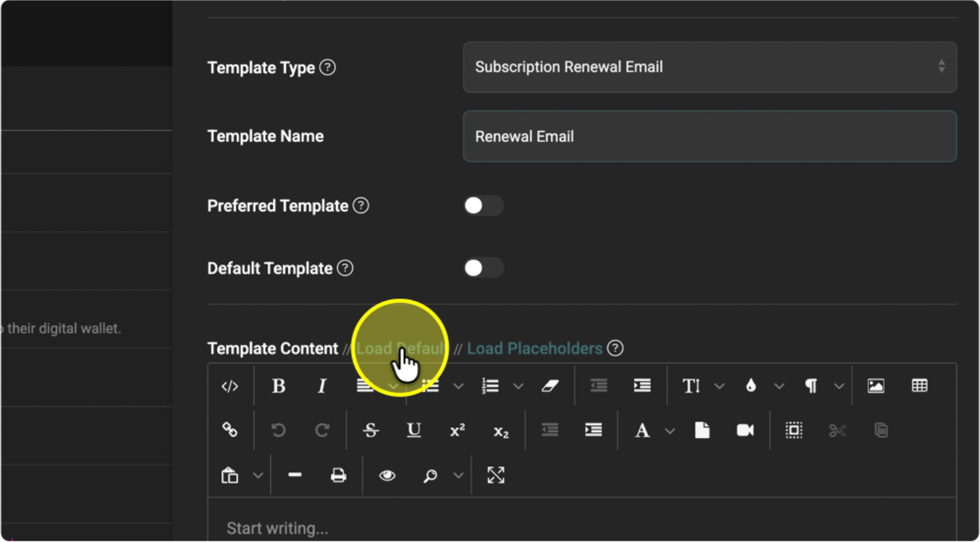This screenshot has height=542, width=980.
Task: Click the paste clipboard icon
Action: point(230,475)
